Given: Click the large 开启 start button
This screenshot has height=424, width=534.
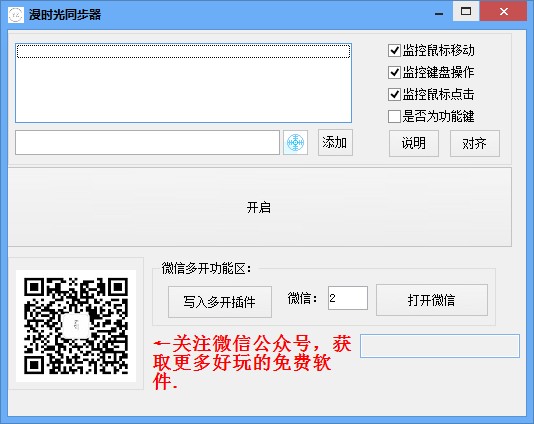Looking at the screenshot, I should coord(260,207).
